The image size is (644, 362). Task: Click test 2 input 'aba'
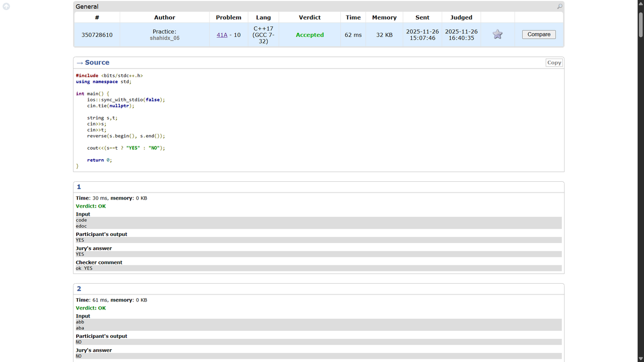pos(80,328)
